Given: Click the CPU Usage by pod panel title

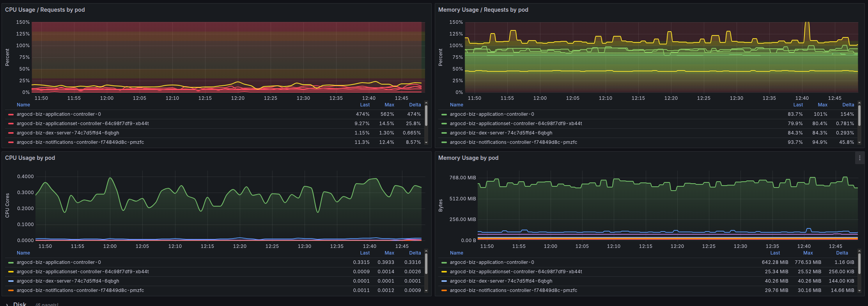Looking at the screenshot, I should 30,158.
